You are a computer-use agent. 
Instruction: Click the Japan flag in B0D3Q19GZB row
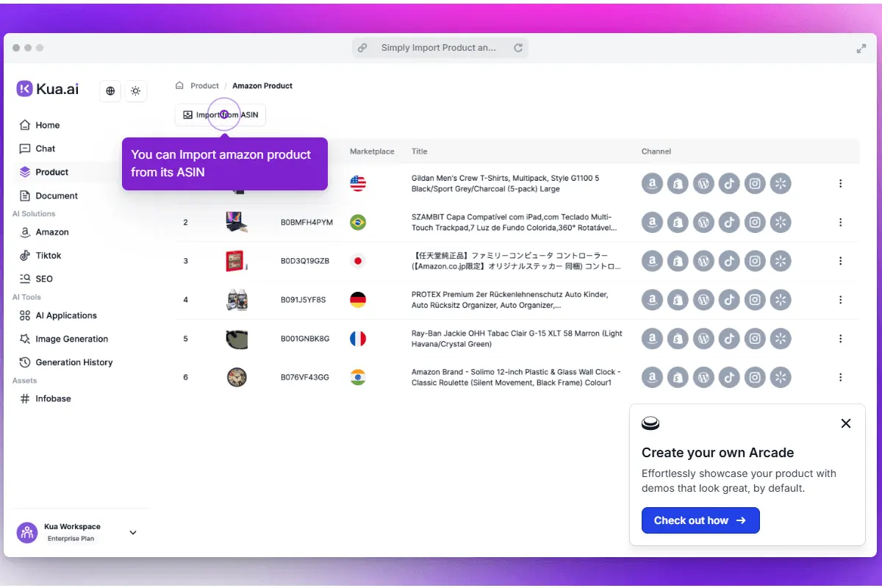click(358, 261)
